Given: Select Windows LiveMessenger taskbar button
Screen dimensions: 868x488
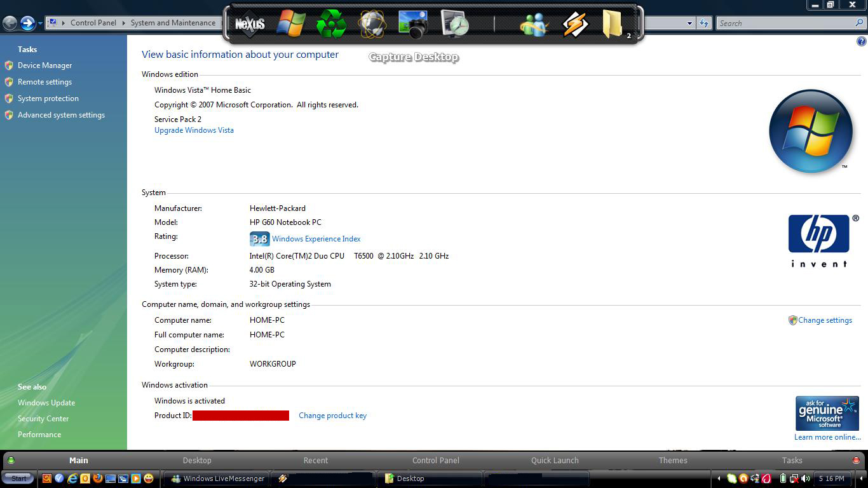Looking at the screenshot, I should (x=217, y=478).
